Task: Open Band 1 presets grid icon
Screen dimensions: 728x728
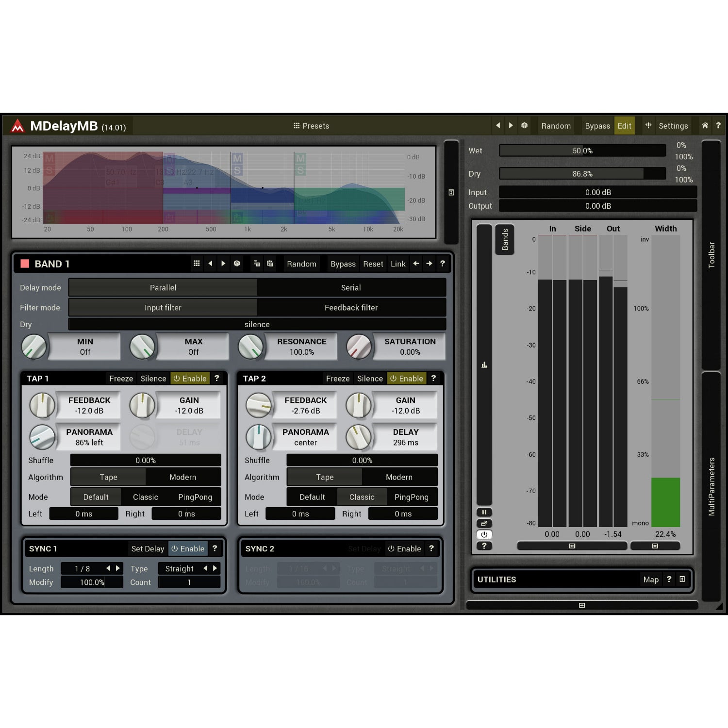Action: tap(197, 264)
